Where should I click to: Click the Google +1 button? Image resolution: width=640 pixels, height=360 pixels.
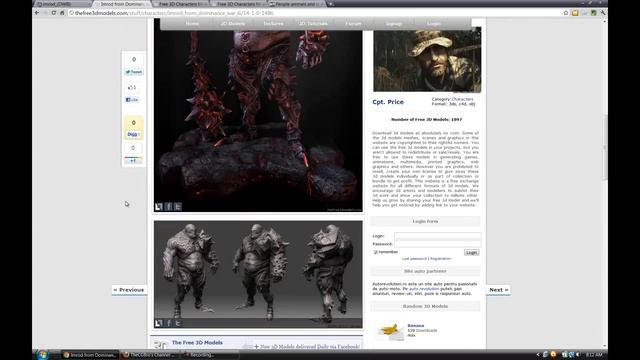(133, 160)
